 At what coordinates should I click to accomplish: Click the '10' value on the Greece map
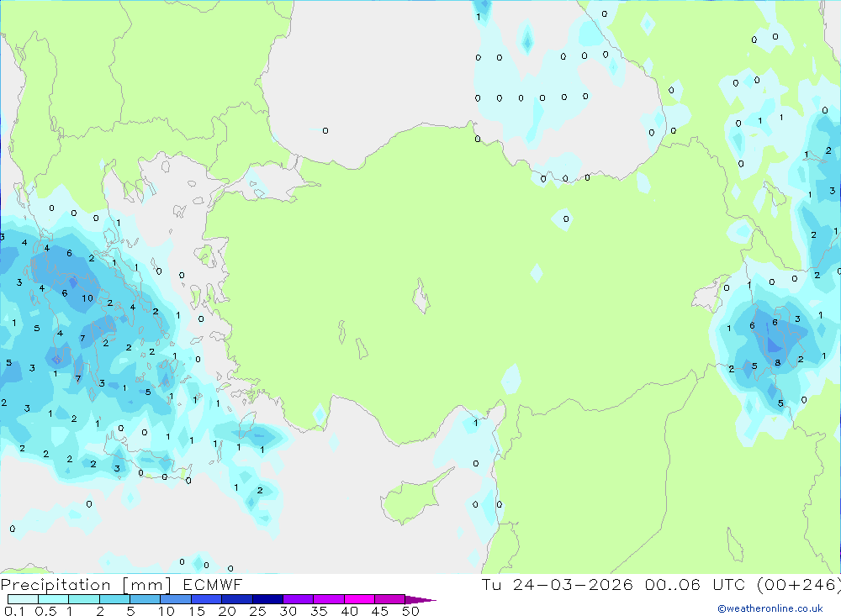(x=87, y=298)
